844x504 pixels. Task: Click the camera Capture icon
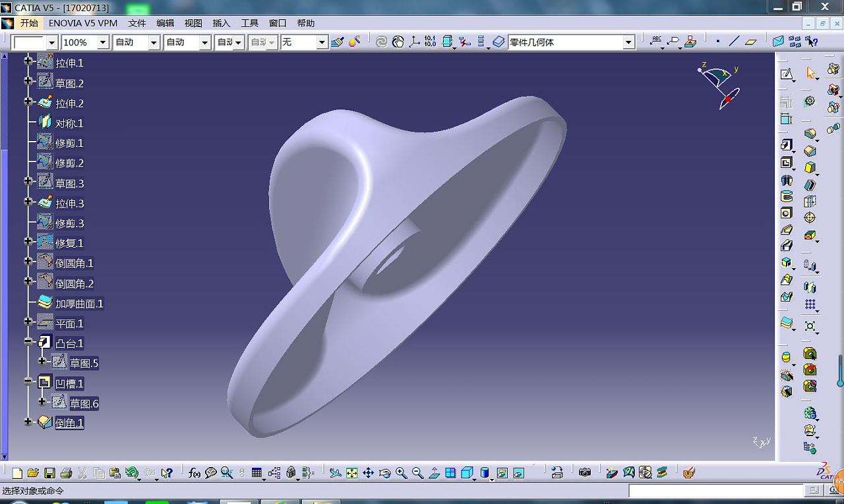(x=585, y=472)
